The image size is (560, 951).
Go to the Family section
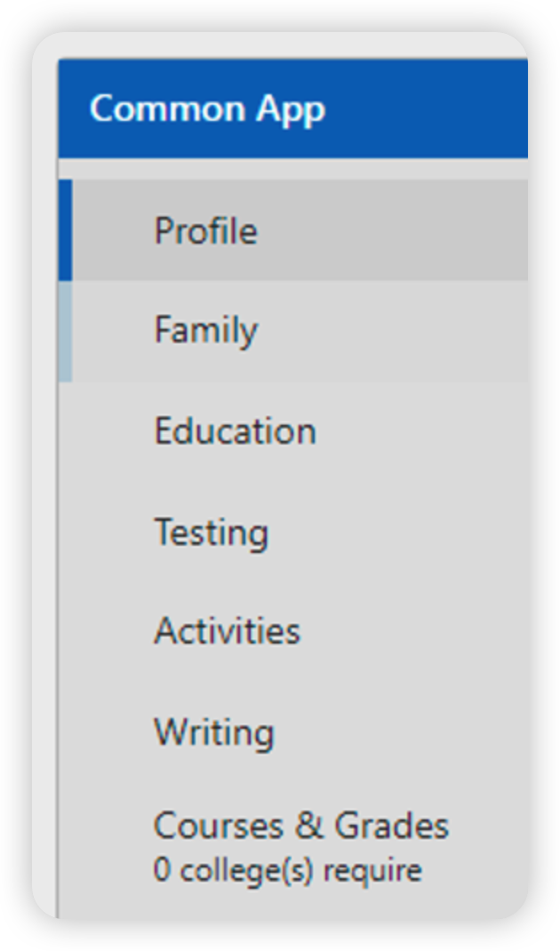coord(205,331)
